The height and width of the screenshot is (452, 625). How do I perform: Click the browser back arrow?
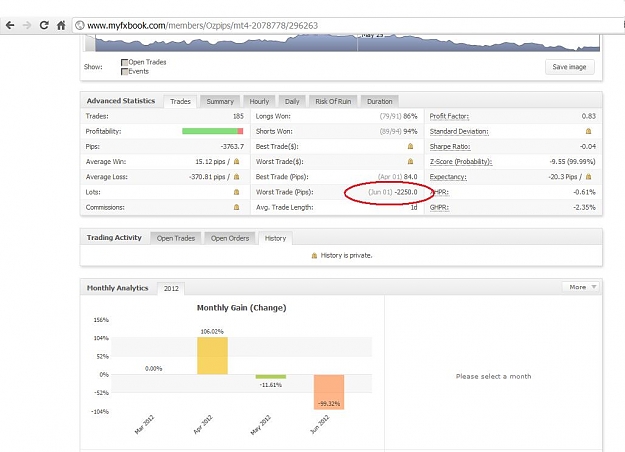tap(10, 26)
